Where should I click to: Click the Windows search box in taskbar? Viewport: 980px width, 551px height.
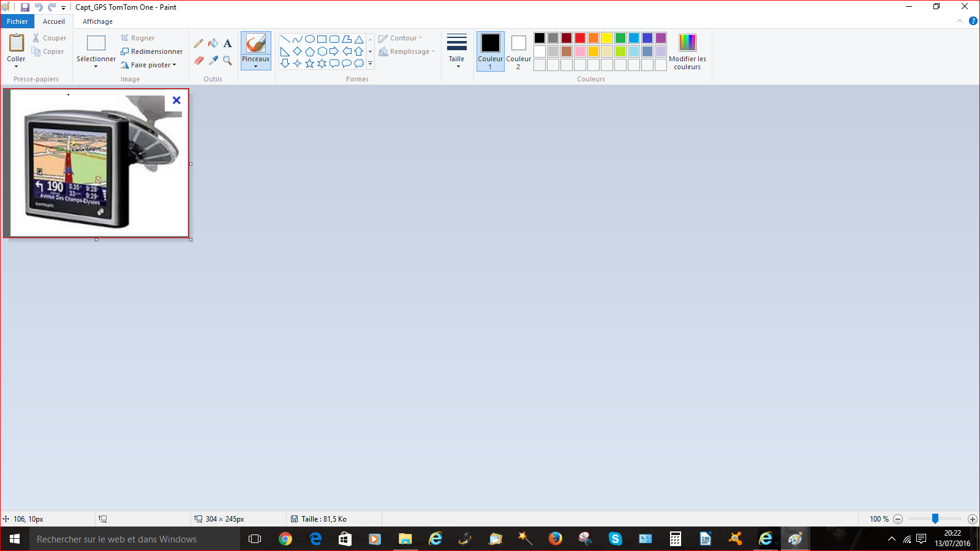pos(134,539)
